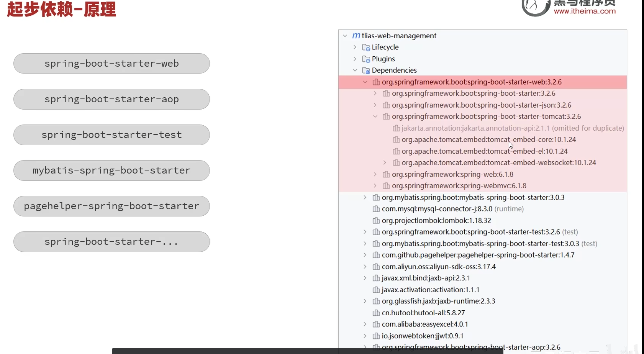Viewport: 644px width, 354px height.
Task: Expand pagehelper-spring-boot-starter:1.4.7 dependency
Action: pyautogui.click(x=365, y=255)
